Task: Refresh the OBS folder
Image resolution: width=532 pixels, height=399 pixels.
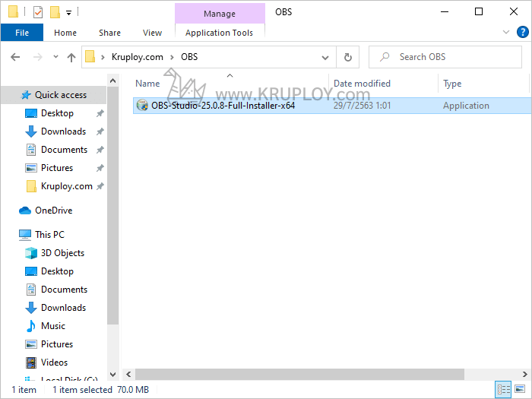Action: [x=348, y=57]
